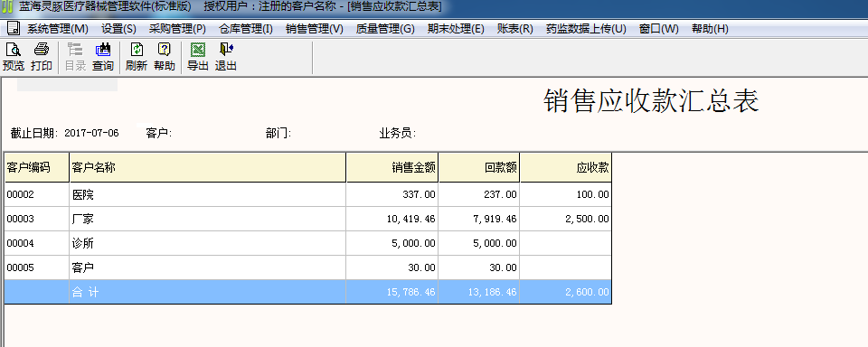Open the 预览 print preview tool
The image size is (868, 347).
(14, 57)
